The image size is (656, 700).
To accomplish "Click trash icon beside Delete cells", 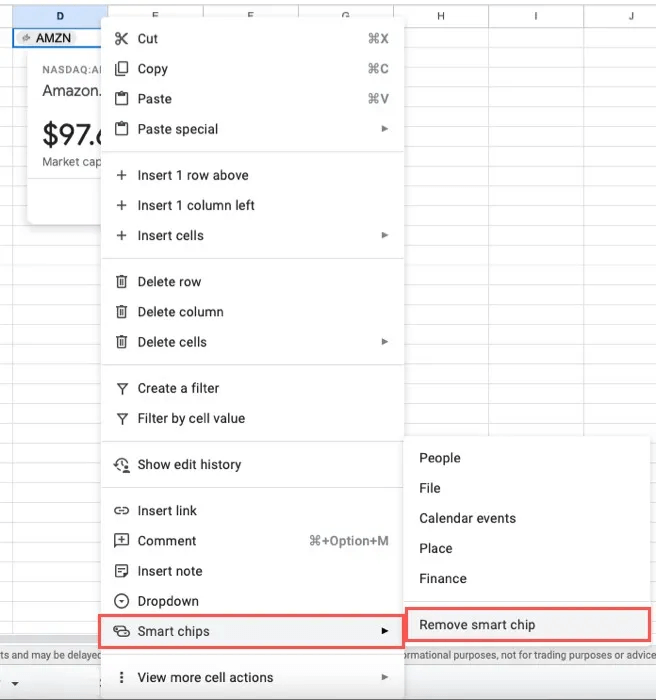I will (121, 342).
